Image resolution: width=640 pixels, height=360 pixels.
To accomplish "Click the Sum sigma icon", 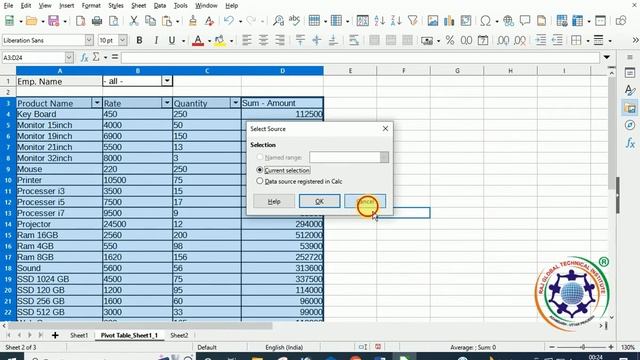I will pyautogui.click(x=96, y=57).
